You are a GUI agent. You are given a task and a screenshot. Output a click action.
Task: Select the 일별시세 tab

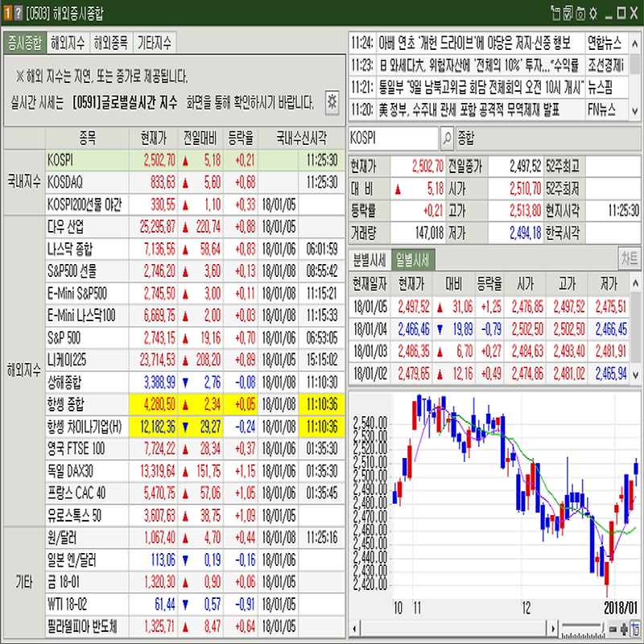[412, 259]
